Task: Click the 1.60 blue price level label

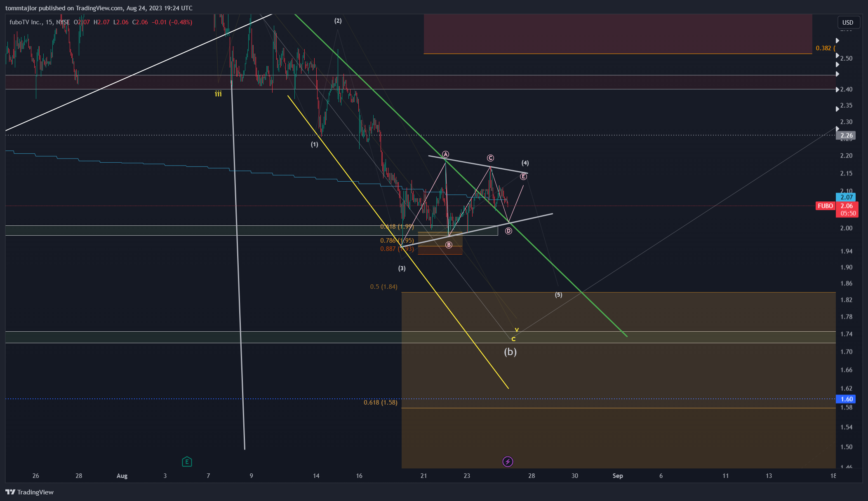Action: tap(847, 399)
